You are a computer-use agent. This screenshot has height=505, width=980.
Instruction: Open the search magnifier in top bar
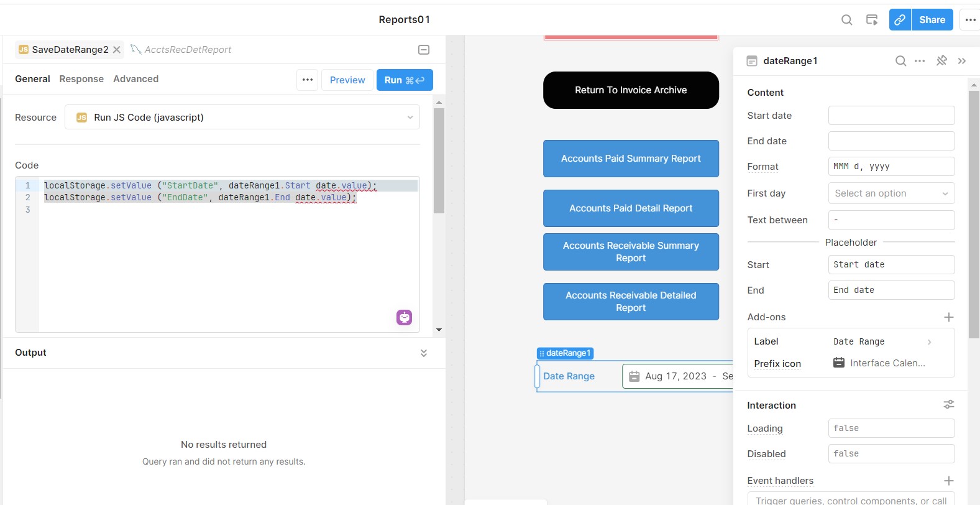pos(846,20)
